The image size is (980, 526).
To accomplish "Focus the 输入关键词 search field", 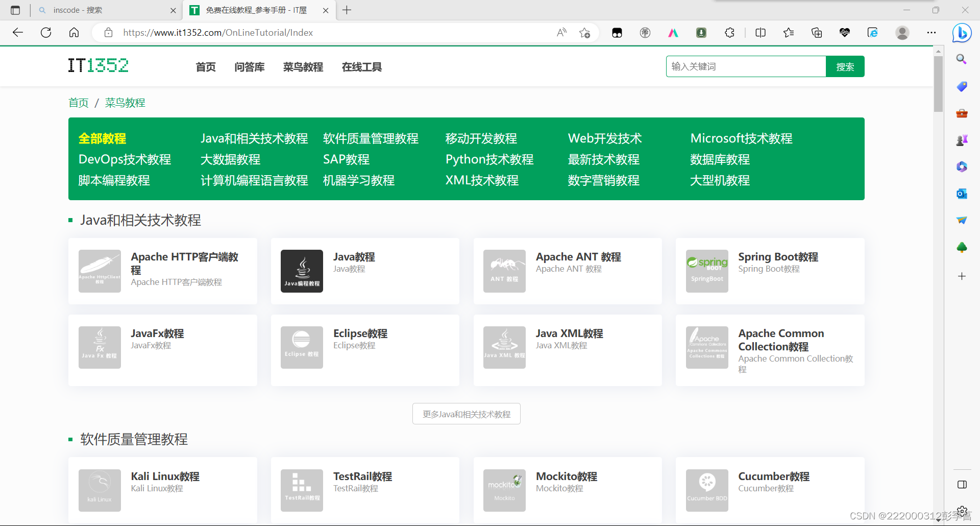I will [x=746, y=66].
